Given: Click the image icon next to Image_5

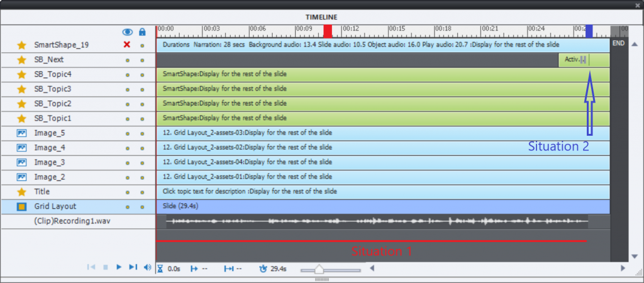Looking at the screenshot, I should (22, 133).
